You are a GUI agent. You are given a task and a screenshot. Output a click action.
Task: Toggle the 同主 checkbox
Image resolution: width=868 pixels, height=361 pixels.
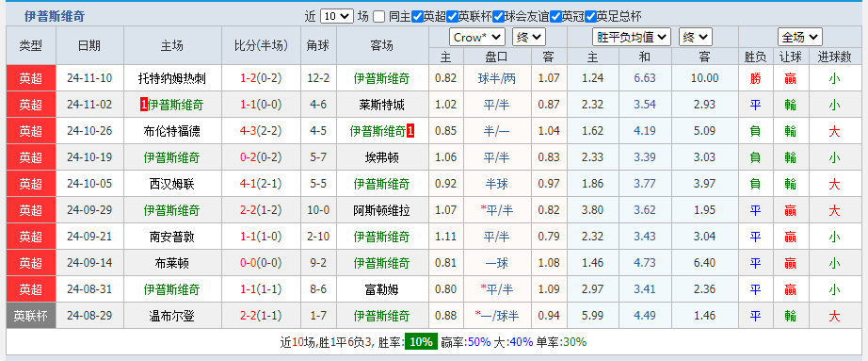click(378, 17)
